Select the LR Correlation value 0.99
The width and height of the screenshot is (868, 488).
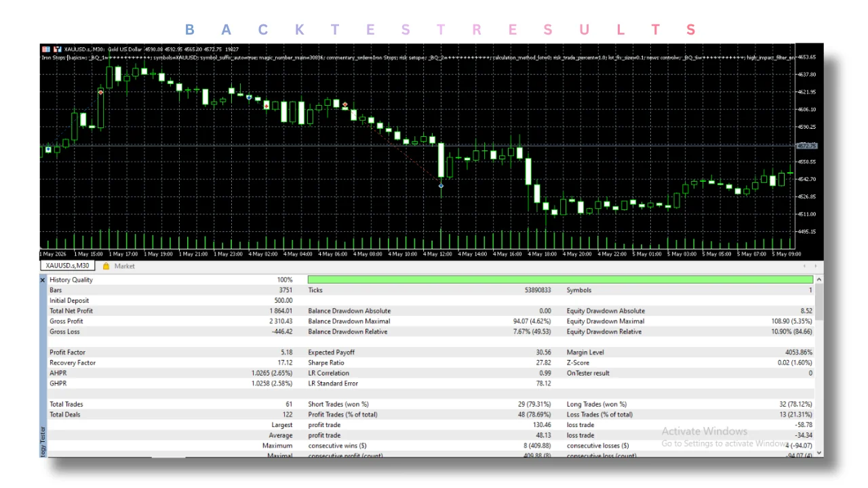tap(546, 373)
